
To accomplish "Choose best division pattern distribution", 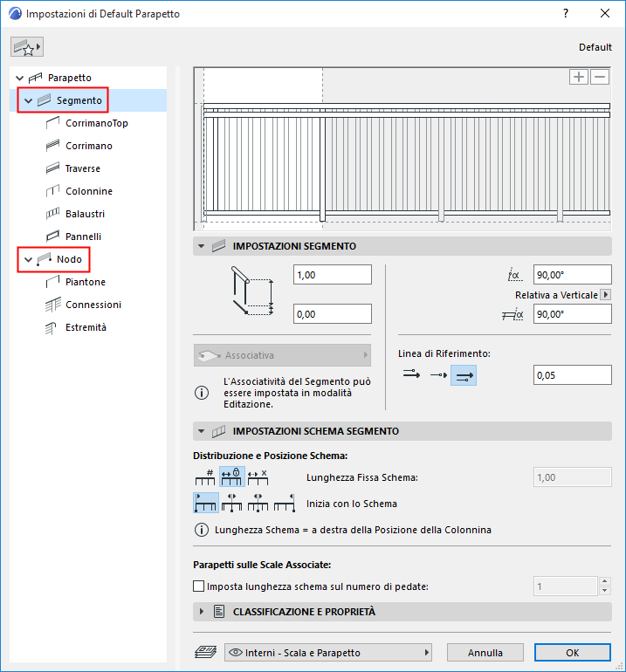I will (258, 477).
